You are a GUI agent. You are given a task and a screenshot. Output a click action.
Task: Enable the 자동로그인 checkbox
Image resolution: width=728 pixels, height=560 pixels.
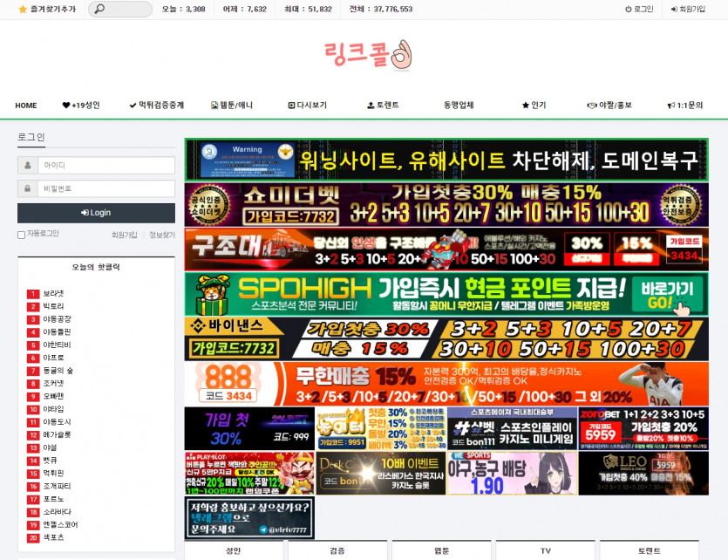[x=22, y=235]
